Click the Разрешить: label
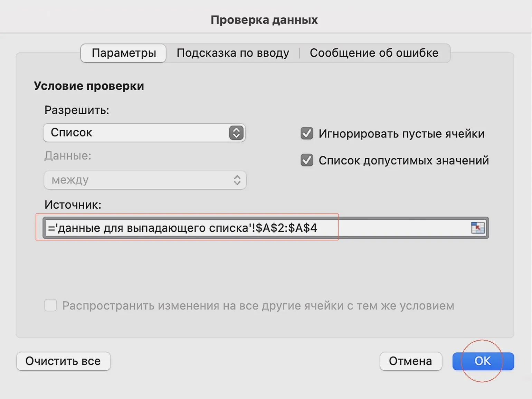 click(77, 110)
